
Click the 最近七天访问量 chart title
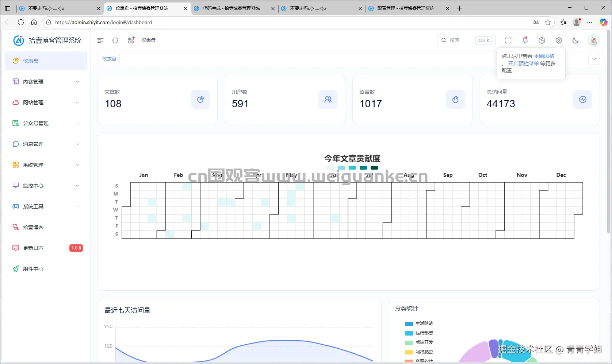(127, 310)
